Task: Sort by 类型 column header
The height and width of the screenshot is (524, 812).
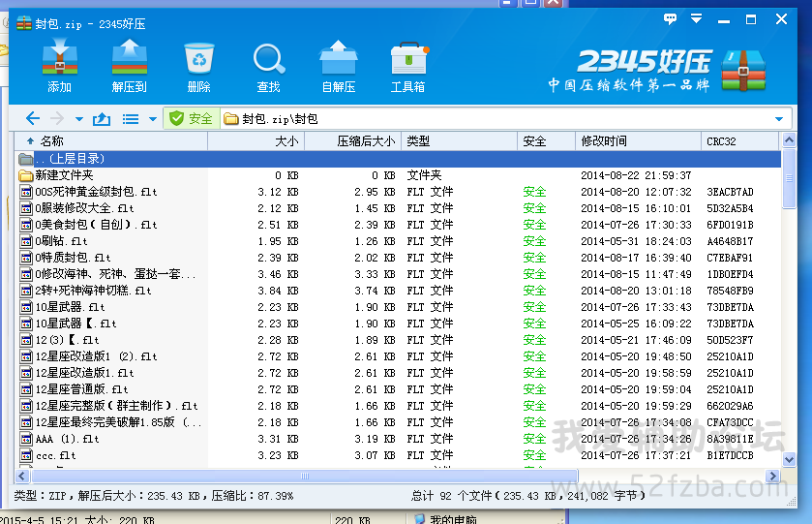Action: click(459, 141)
